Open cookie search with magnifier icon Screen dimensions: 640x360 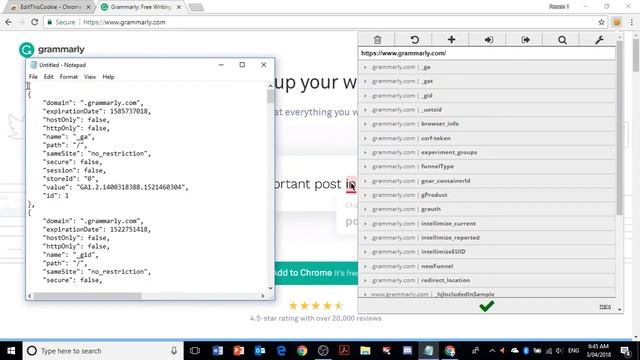pos(562,40)
